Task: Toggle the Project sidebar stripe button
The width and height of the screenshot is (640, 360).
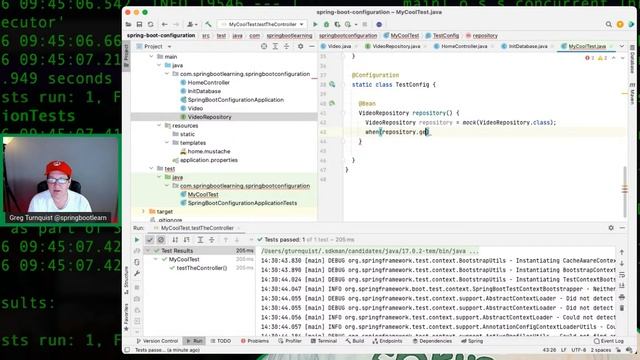Action: 126,56
